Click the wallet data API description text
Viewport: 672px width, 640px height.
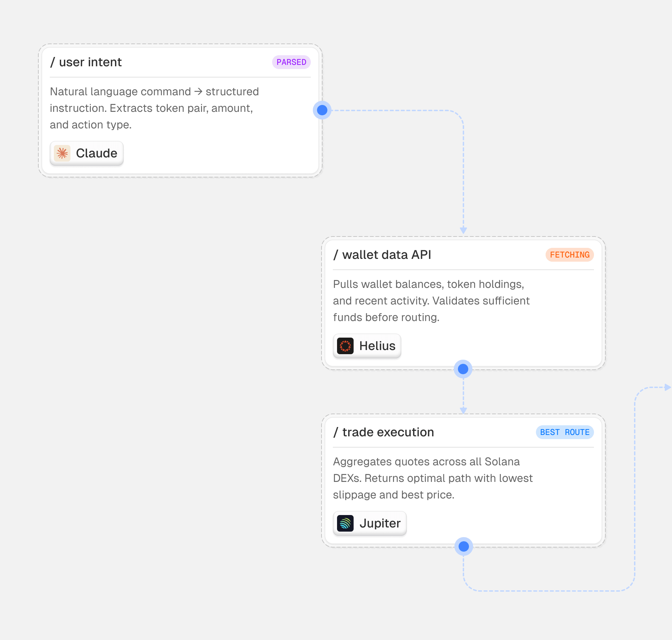pos(431,301)
